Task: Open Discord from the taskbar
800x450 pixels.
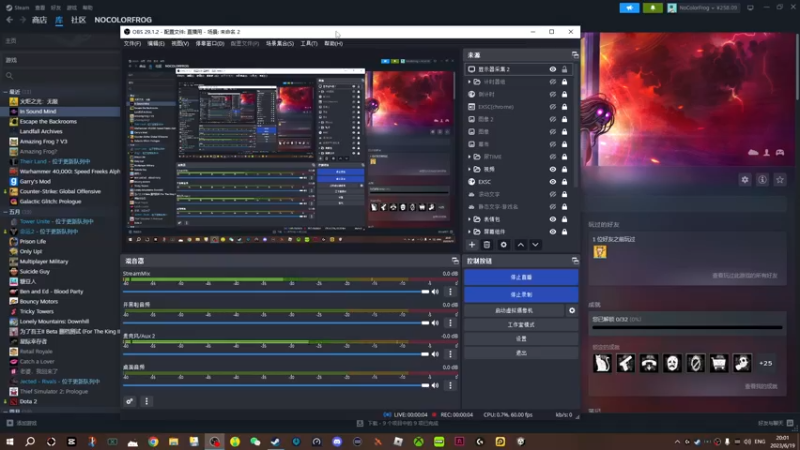Action: click(x=337, y=442)
